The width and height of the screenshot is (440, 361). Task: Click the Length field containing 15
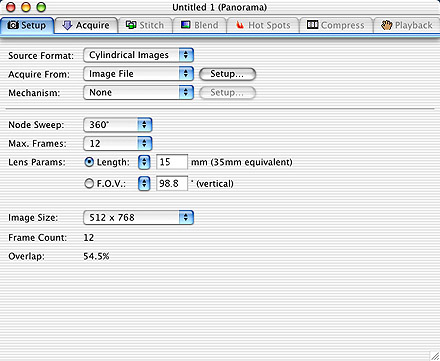(172, 162)
